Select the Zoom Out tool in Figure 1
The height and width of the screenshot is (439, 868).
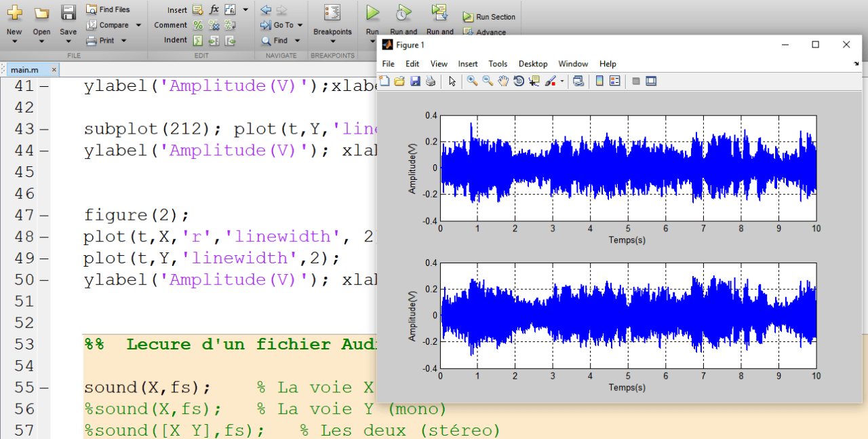click(x=487, y=81)
